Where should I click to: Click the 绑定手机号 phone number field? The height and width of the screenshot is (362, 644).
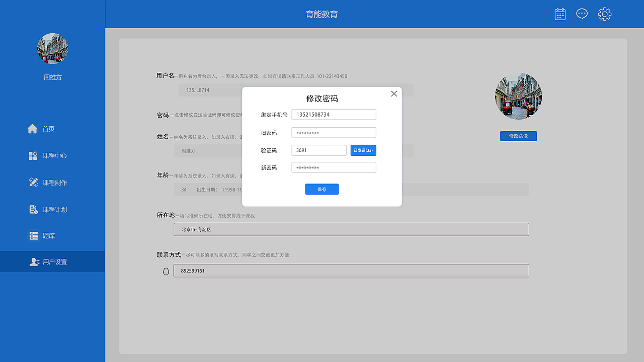coord(334,114)
